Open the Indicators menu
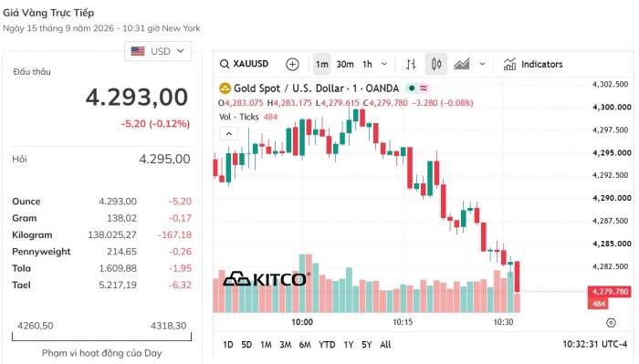 [532, 64]
